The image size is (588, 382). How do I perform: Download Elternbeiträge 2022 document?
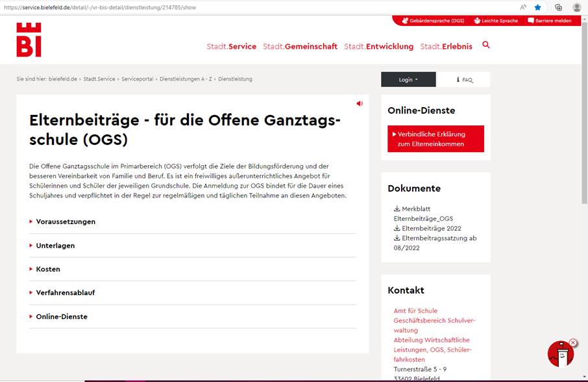(428, 228)
